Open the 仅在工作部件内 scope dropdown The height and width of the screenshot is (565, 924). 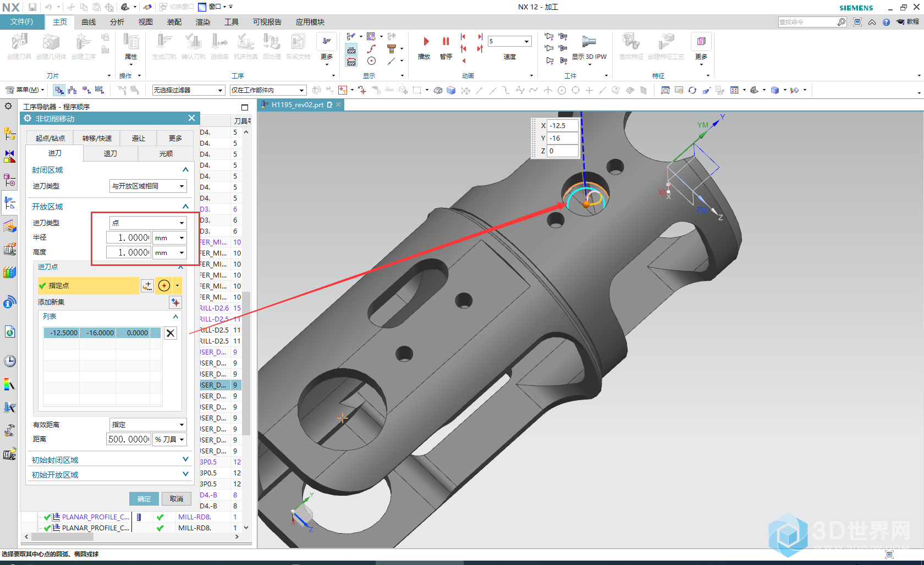click(x=268, y=90)
